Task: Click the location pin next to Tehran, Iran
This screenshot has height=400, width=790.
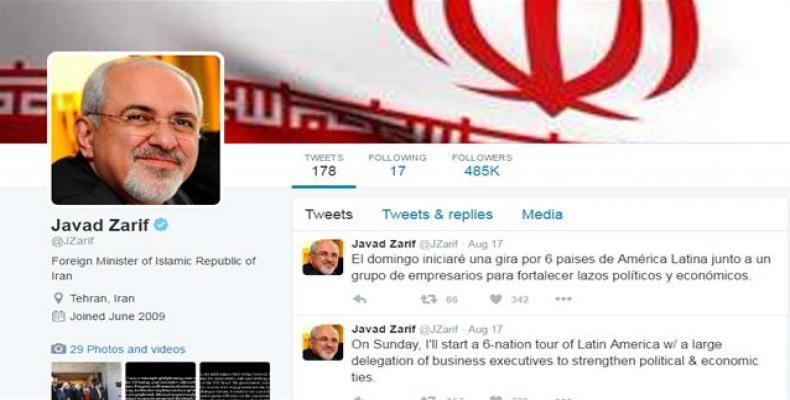Action: (58, 298)
